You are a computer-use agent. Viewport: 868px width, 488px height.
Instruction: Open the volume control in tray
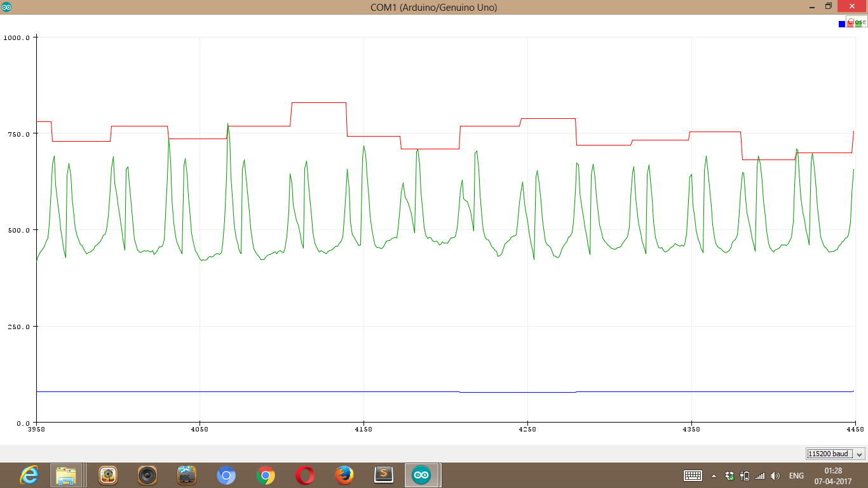[775, 475]
